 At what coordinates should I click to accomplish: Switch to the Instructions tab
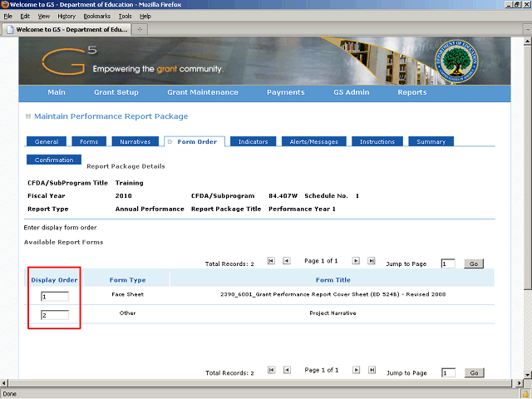377,141
